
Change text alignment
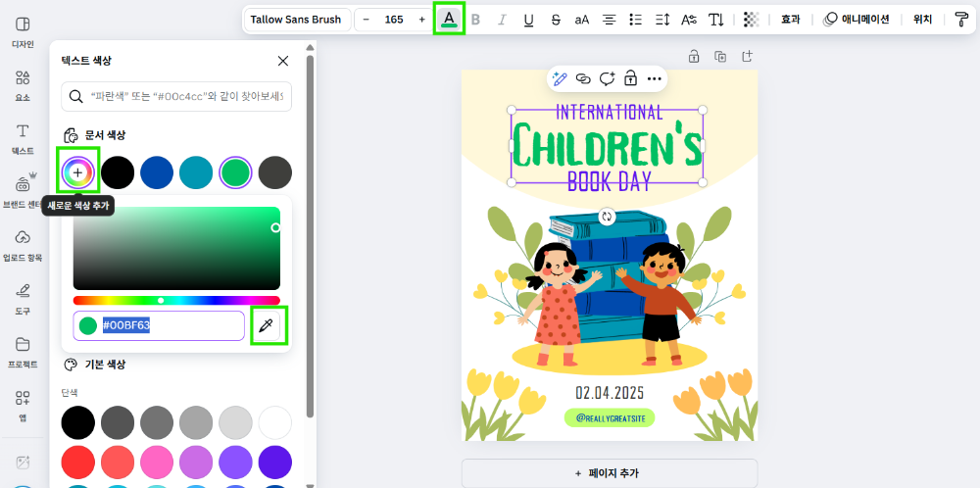coord(609,20)
